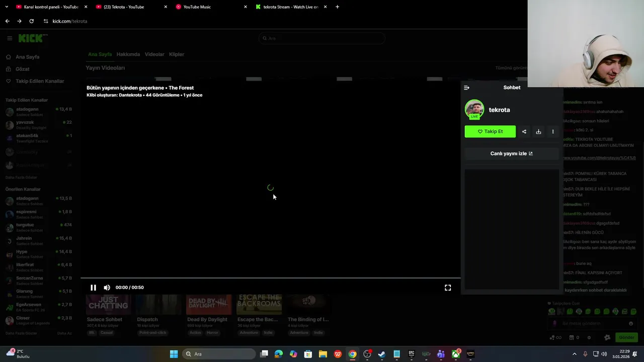
Task: View site information icon in address bar
Action: tap(46, 21)
